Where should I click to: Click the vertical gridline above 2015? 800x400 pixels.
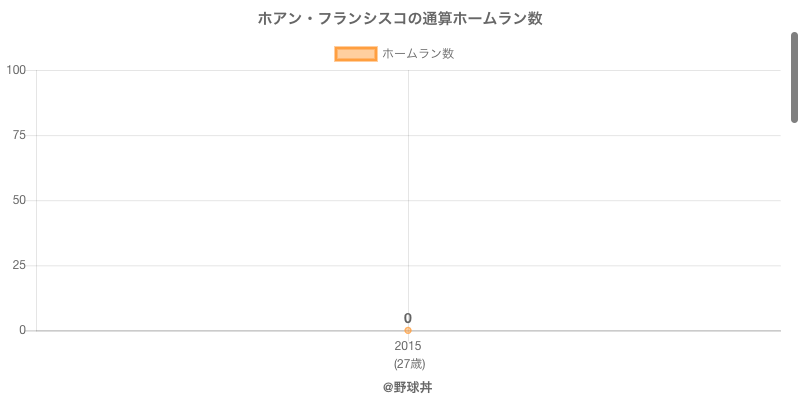(408, 170)
